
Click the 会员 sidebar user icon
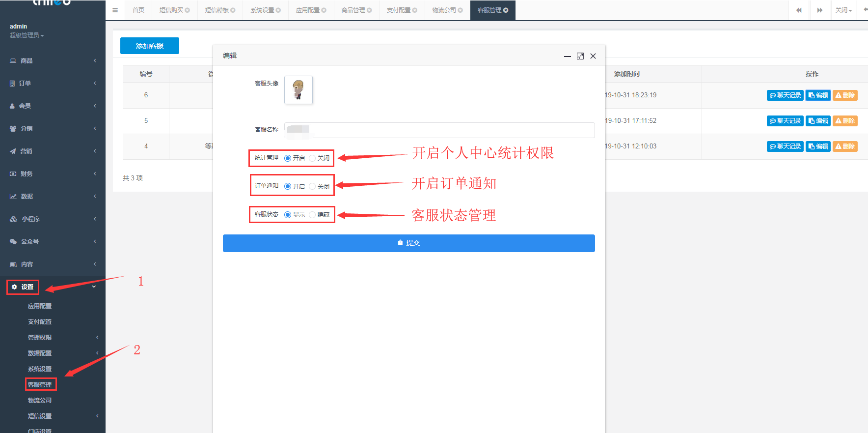point(12,106)
